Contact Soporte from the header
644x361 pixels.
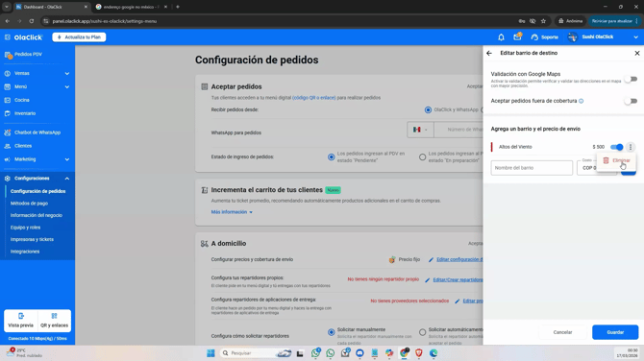545,37
